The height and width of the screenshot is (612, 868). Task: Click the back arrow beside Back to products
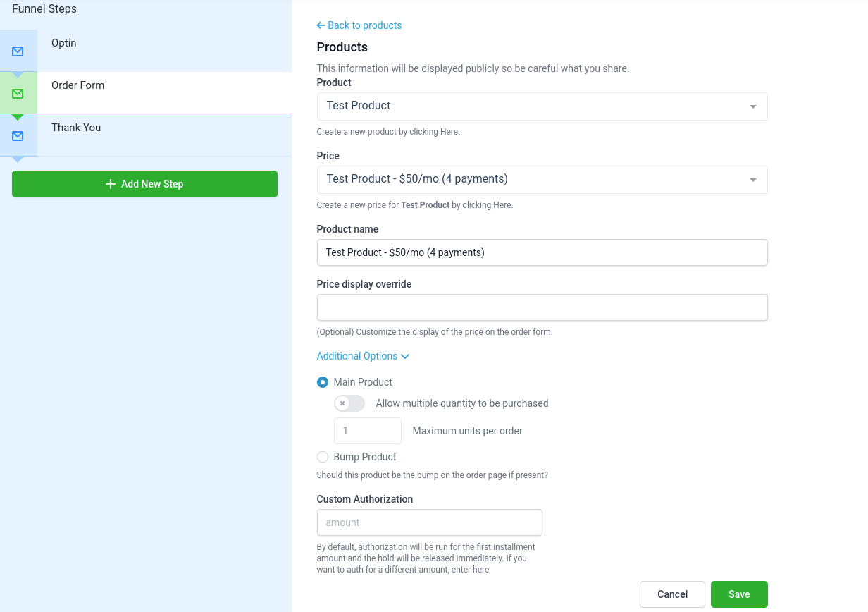[x=321, y=25]
